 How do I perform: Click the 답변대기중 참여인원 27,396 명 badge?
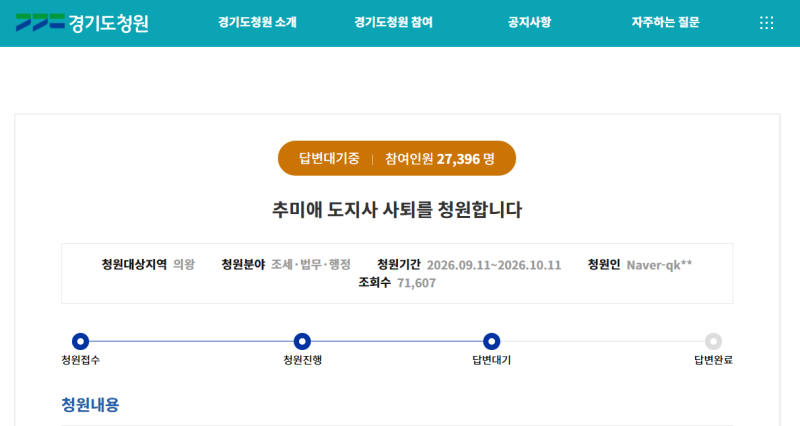pos(397,158)
